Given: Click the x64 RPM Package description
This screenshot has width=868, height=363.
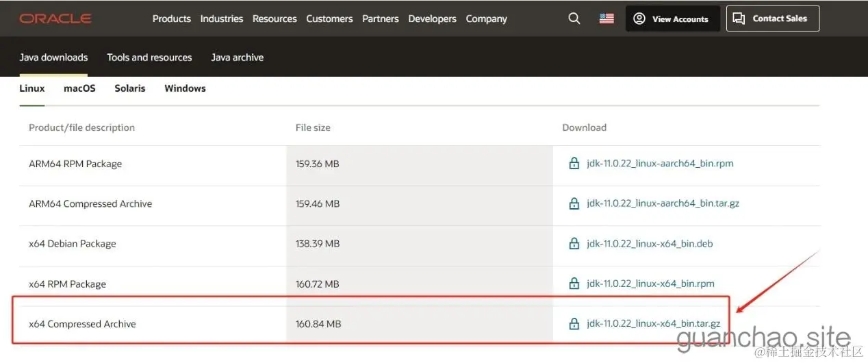Looking at the screenshot, I should [67, 284].
